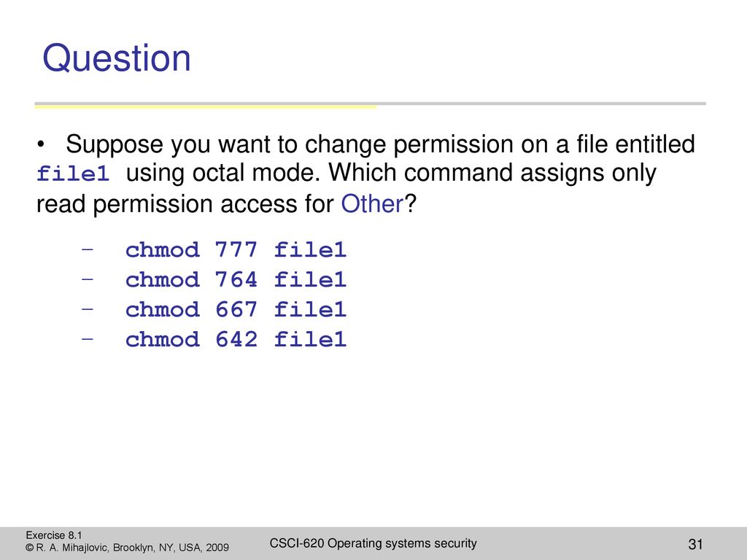Click the number 764 in second option
The height and width of the screenshot is (560, 747).
(x=236, y=279)
